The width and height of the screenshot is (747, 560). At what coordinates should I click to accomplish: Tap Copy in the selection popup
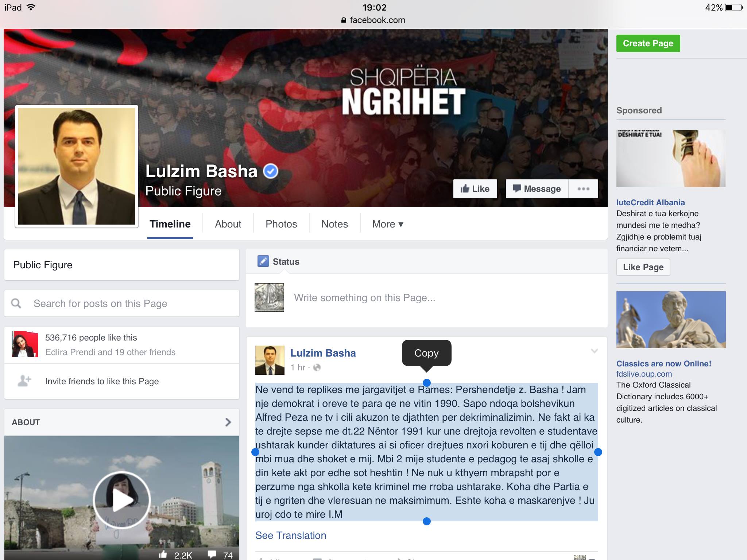point(427,353)
